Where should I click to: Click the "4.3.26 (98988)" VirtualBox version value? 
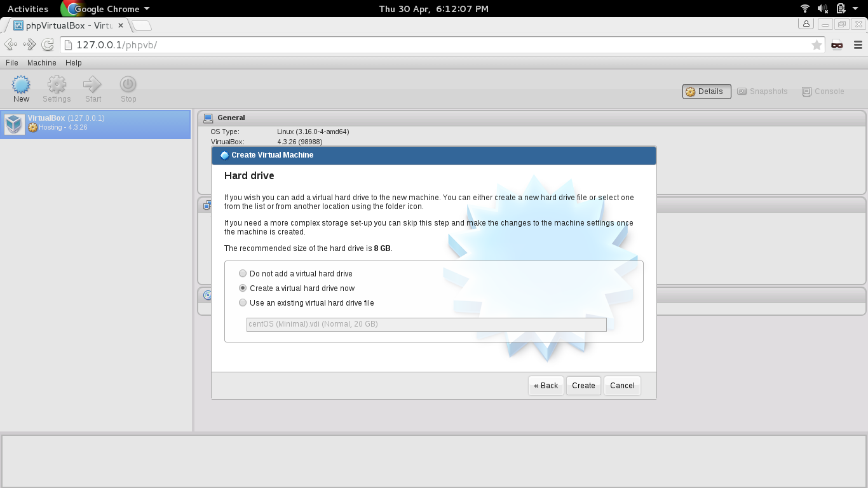coord(300,142)
